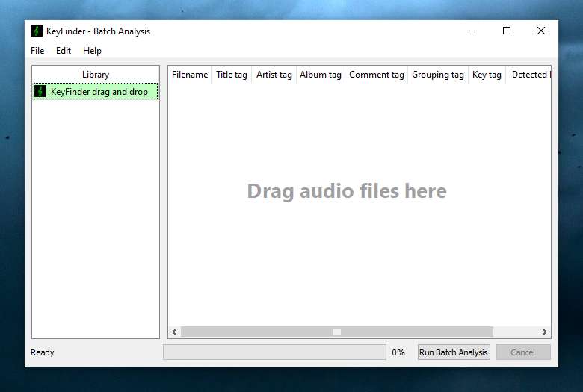Click the KeyFinder app icon in title bar
The width and height of the screenshot is (583, 392).
click(x=37, y=31)
